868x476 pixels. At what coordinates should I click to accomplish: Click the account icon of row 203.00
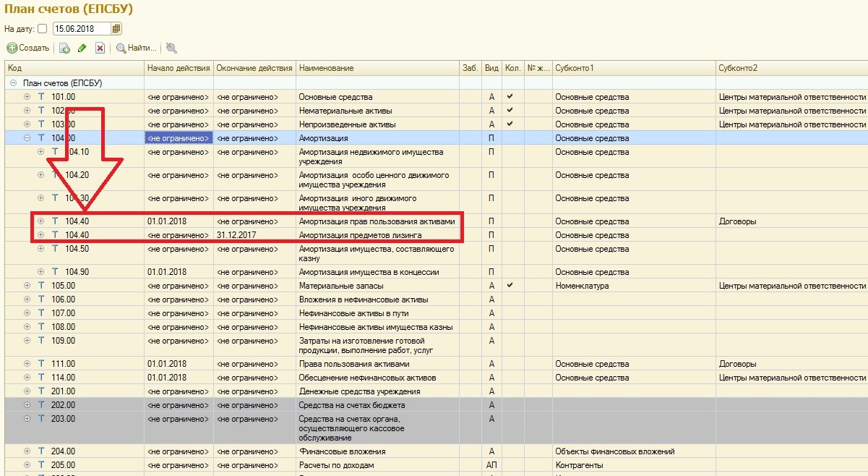pyautogui.click(x=41, y=419)
